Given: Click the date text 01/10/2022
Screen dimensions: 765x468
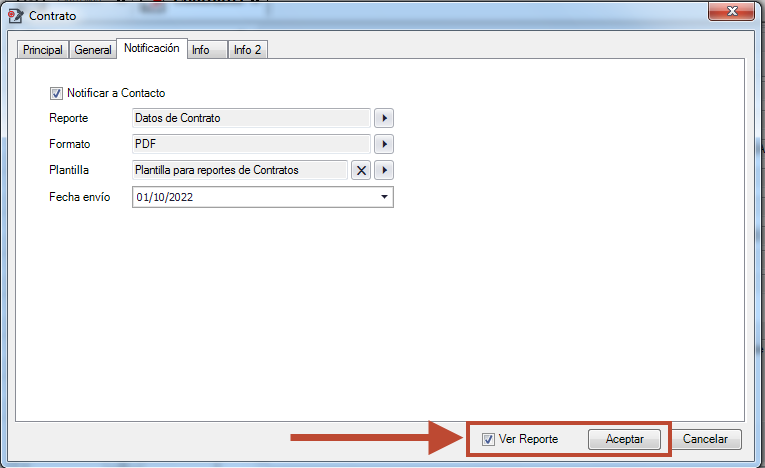Looking at the screenshot, I should (x=164, y=197).
